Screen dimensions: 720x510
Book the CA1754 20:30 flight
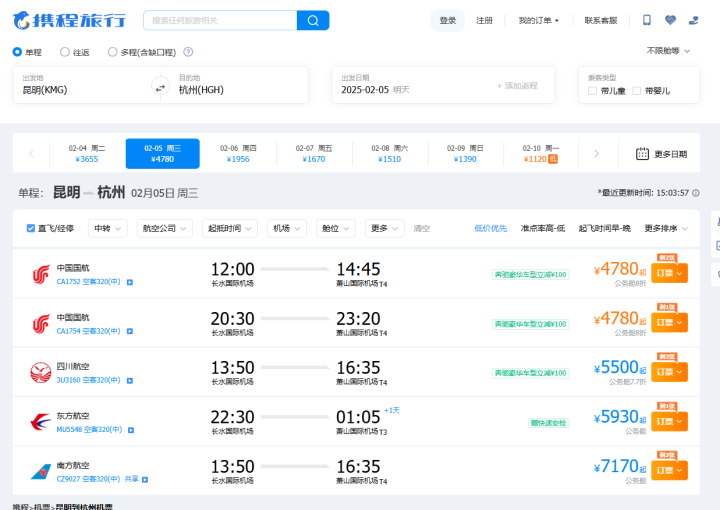coord(669,323)
